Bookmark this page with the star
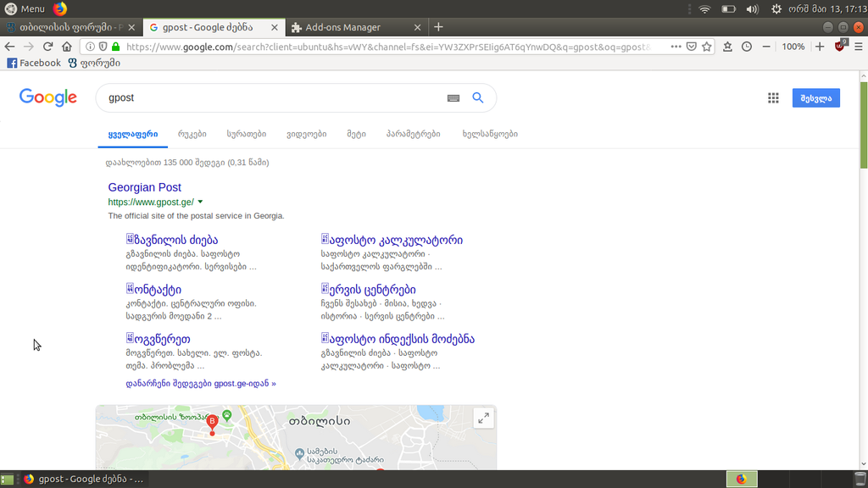868x488 pixels. 706,47
